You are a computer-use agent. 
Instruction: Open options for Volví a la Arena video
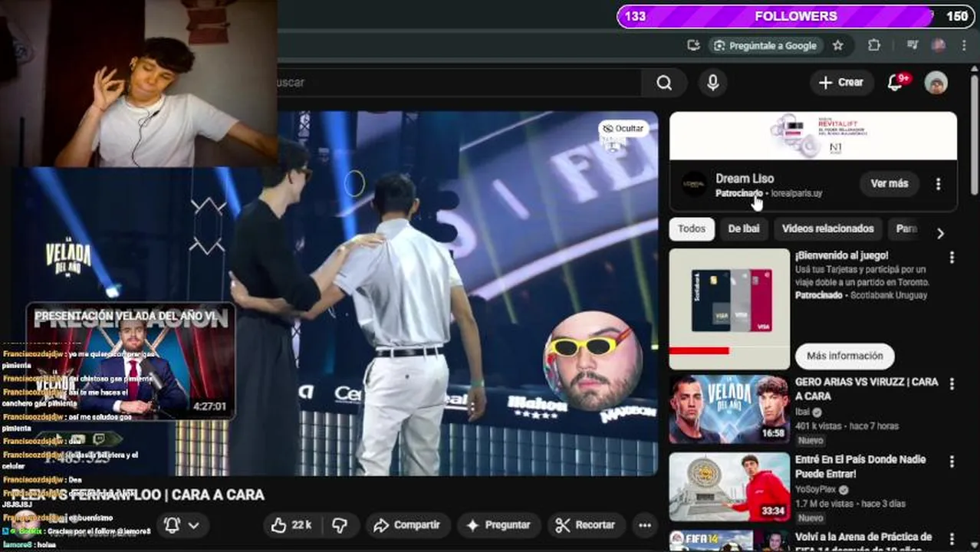point(952,539)
